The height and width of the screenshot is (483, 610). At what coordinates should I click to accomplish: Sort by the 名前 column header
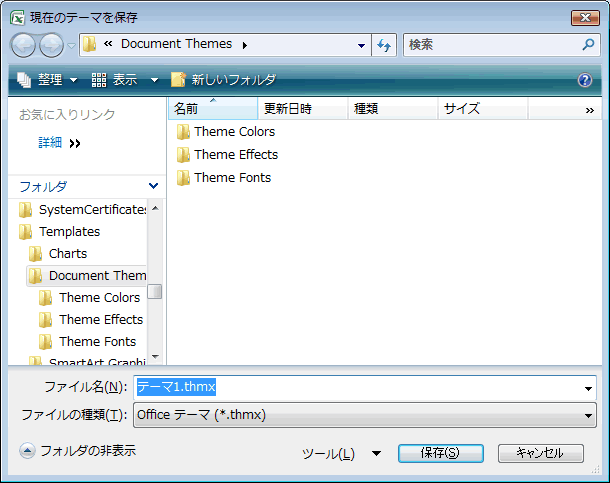[x=213, y=108]
